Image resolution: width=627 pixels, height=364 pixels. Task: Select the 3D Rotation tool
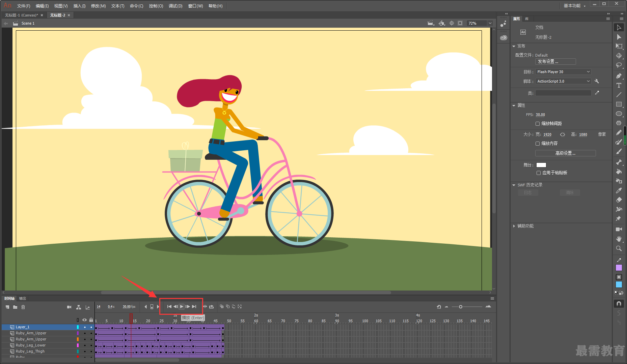click(619, 56)
